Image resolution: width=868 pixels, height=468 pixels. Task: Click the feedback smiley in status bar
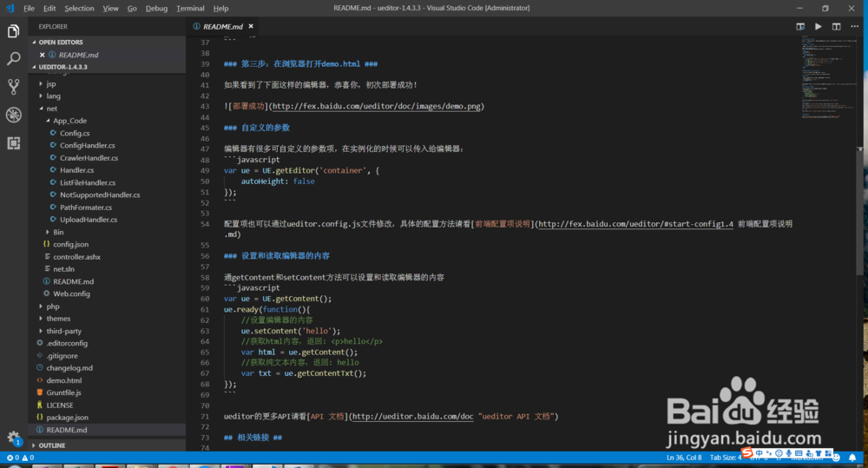(x=837, y=458)
